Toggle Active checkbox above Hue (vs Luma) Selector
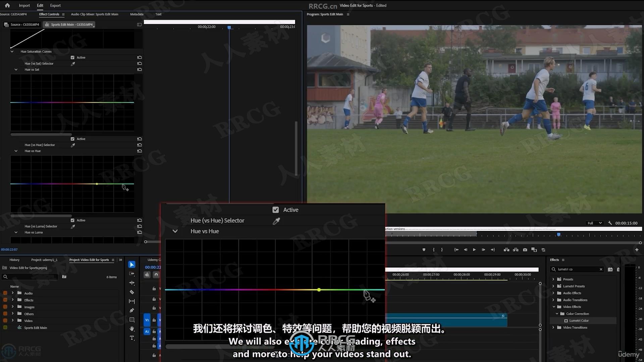The height and width of the screenshot is (362, 644). tap(72, 221)
